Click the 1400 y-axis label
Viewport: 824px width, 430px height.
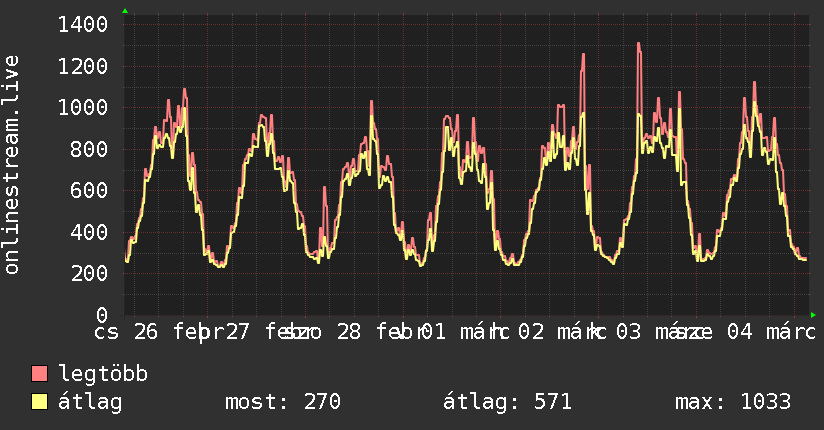[x=83, y=25]
